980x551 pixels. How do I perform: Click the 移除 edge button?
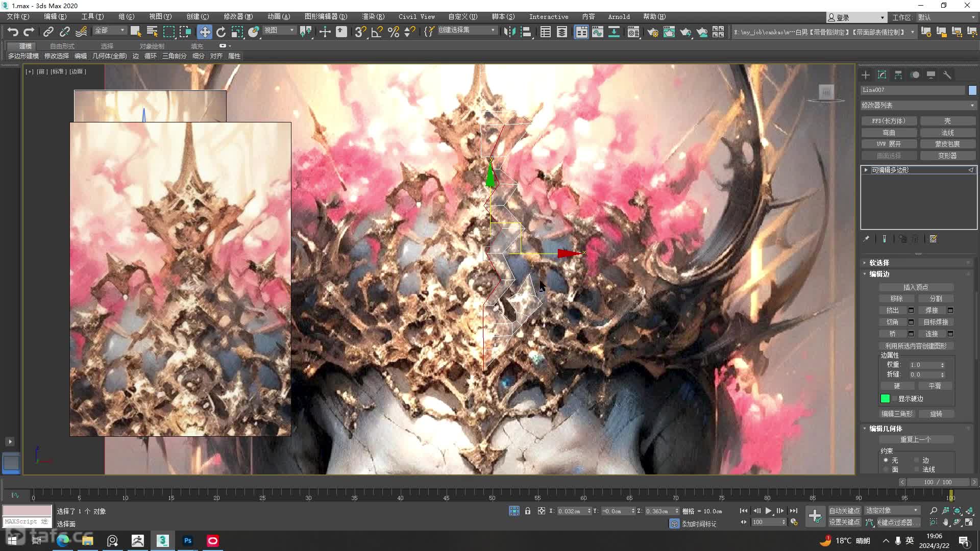[896, 298]
